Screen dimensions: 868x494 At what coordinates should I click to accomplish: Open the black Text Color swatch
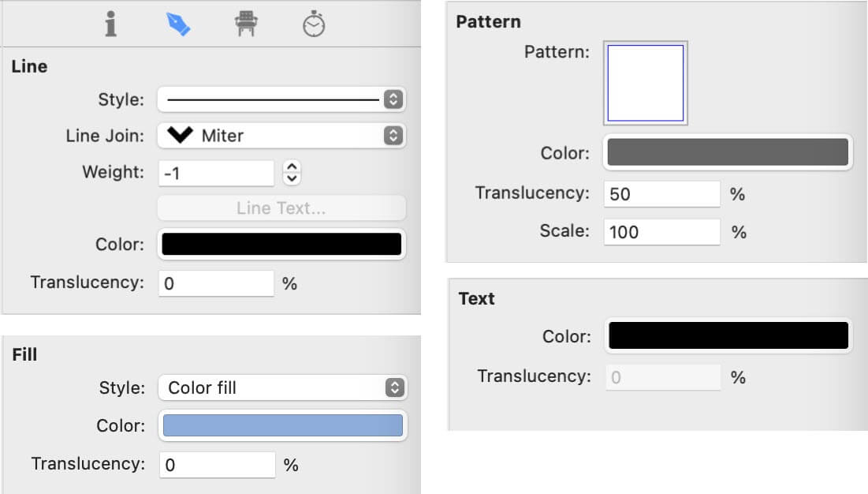point(728,336)
